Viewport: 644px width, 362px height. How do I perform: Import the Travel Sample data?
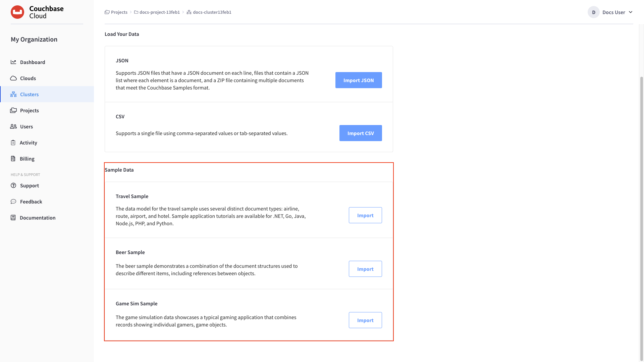click(x=365, y=215)
